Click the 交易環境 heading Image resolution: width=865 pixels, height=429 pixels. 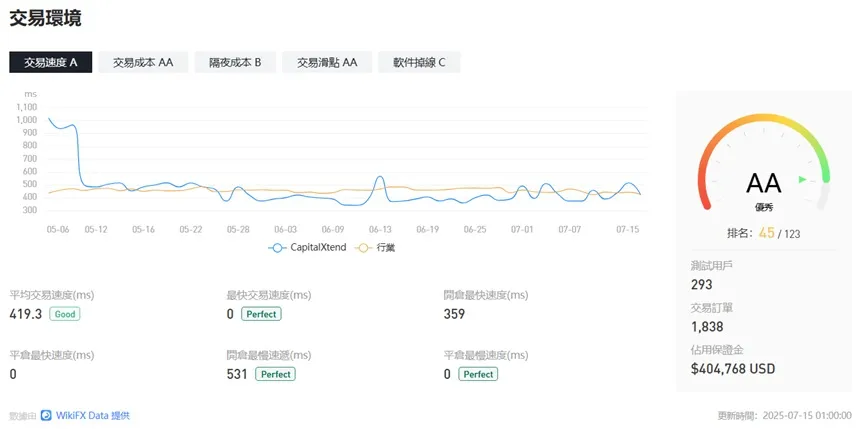coord(45,18)
